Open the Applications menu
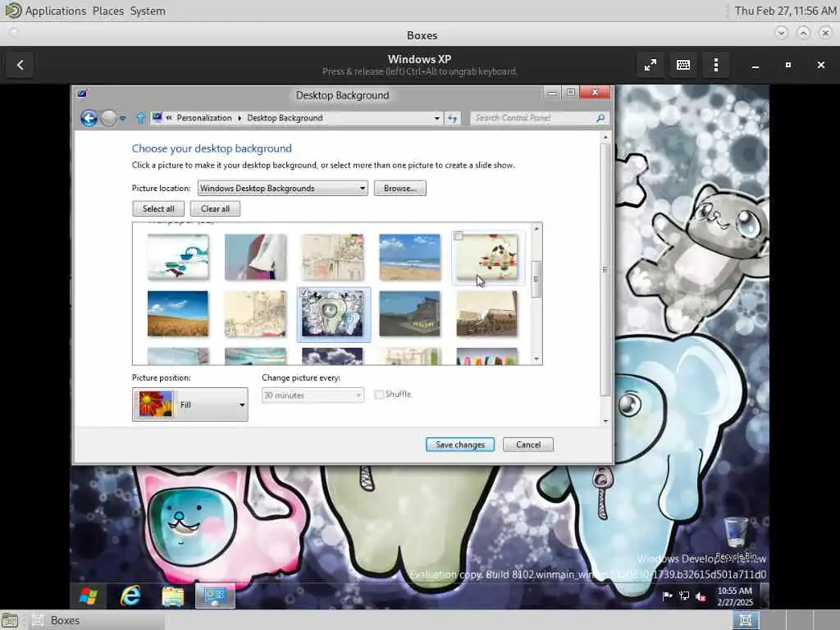Image resolution: width=840 pixels, height=630 pixels. (56, 11)
